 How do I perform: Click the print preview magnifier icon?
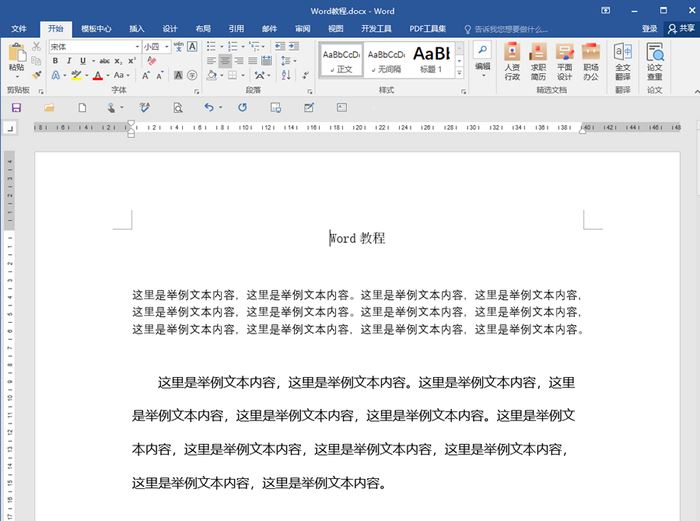(178, 108)
